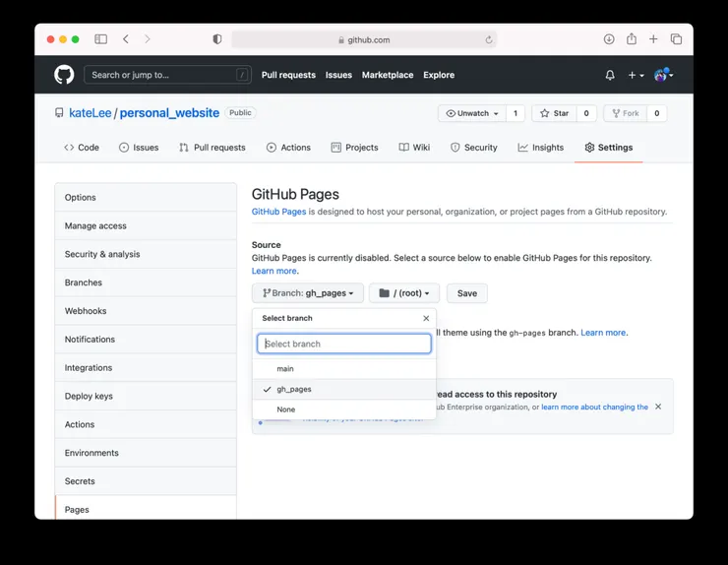Click the GitHub Octocat logo

coord(64,75)
